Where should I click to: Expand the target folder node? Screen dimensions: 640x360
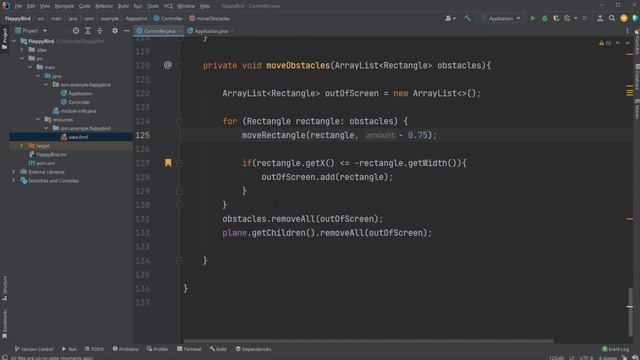(x=22, y=146)
